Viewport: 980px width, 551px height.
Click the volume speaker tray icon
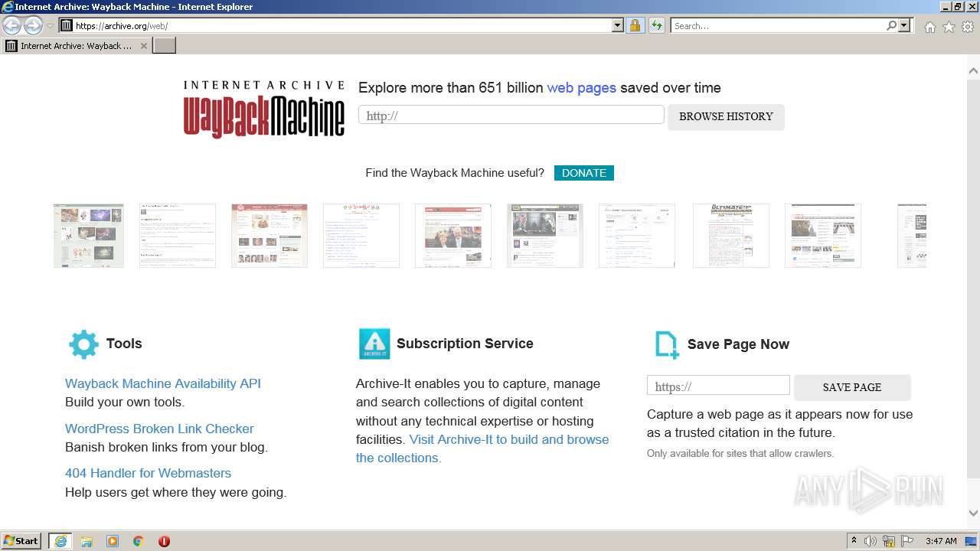coord(871,541)
